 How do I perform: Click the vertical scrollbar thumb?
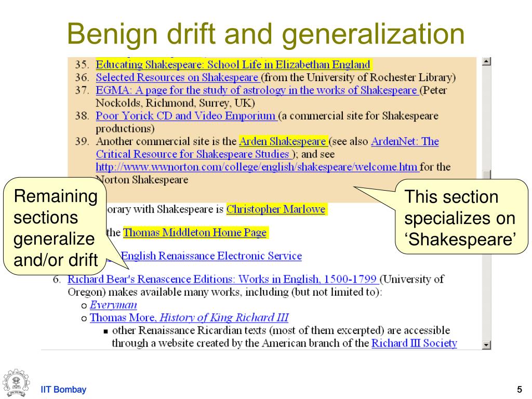tap(486, 175)
